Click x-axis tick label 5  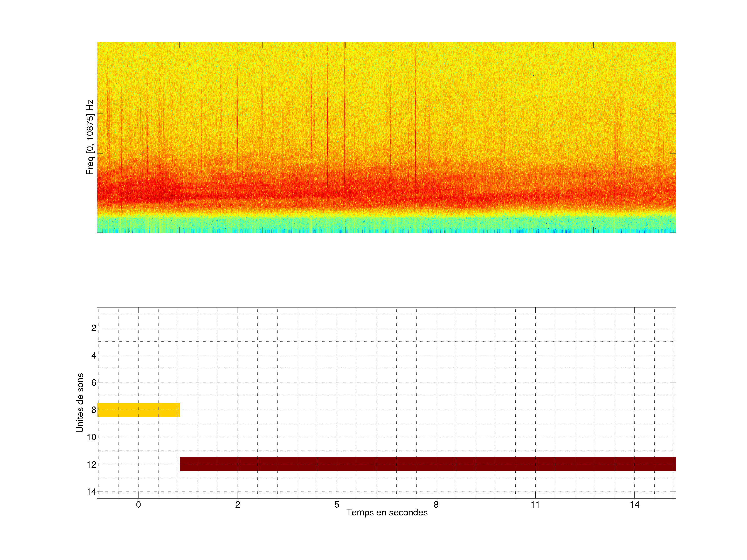click(x=337, y=505)
